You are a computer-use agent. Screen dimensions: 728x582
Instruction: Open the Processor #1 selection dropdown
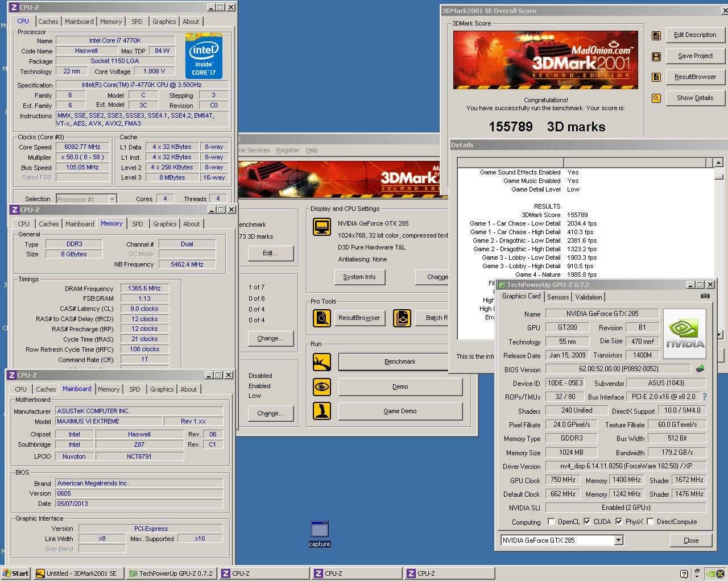click(112, 199)
